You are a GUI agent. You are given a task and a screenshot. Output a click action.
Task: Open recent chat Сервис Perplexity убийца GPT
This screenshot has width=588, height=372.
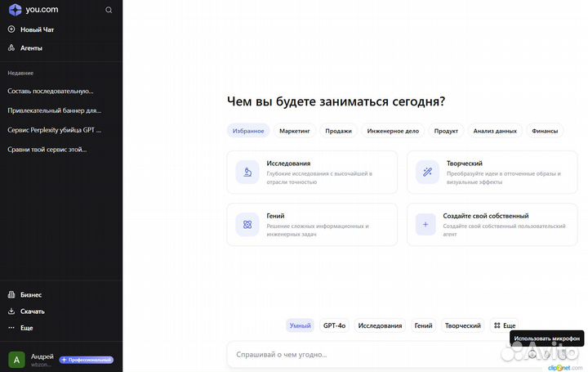(x=55, y=130)
